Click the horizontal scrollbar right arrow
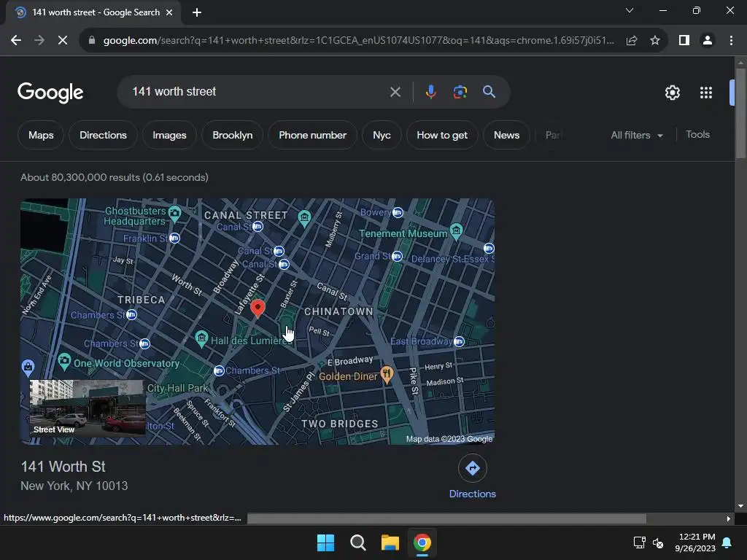The width and height of the screenshot is (747, 560). tap(729, 518)
